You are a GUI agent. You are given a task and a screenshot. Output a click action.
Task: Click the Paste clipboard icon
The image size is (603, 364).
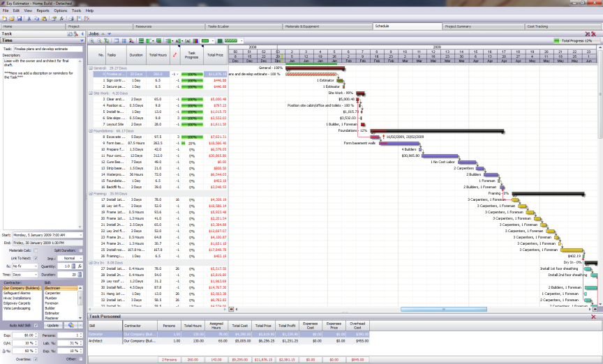(44, 18)
